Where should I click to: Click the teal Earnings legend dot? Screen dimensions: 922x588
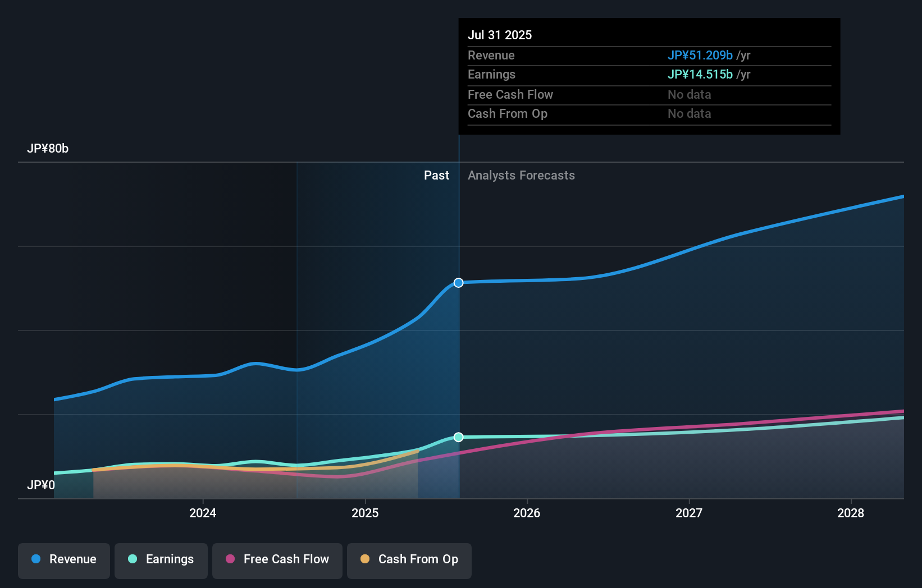(133, 559)
